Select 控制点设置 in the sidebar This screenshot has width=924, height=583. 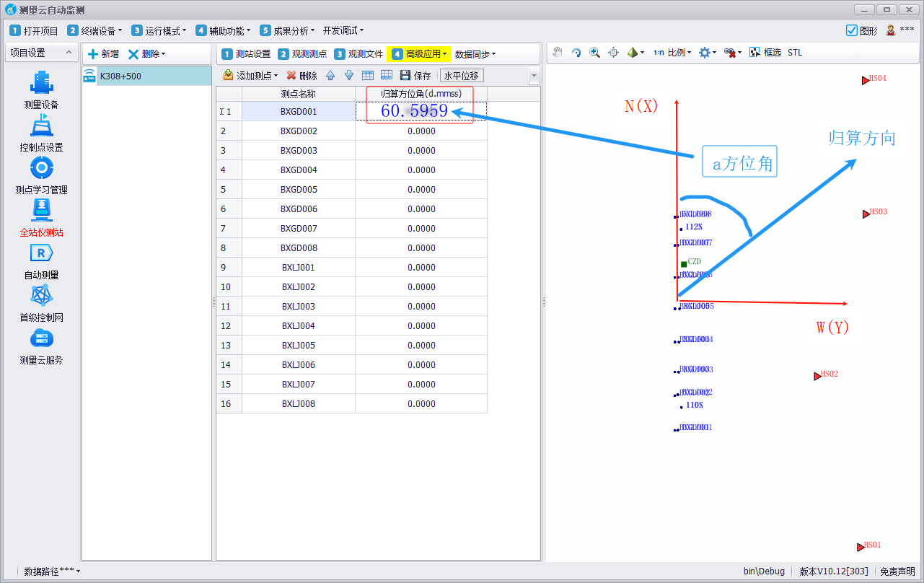point(40,132)
